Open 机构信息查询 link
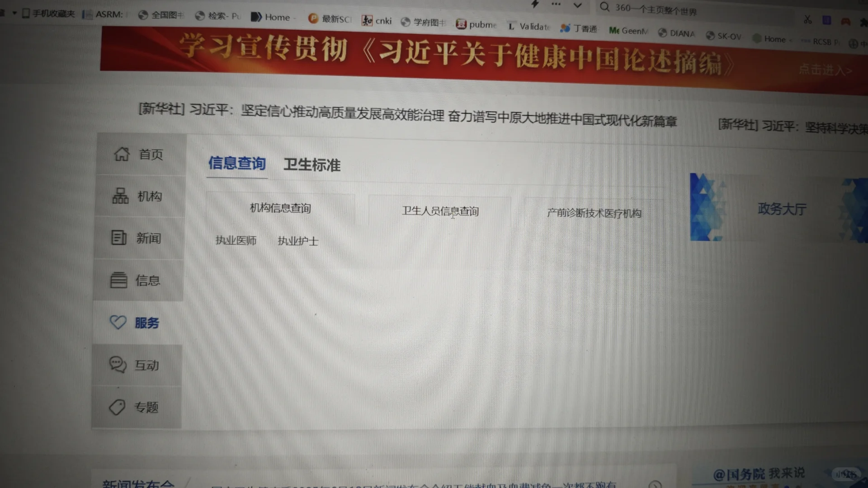Image resolution: width=868 pixels, height=488 pixels. pos(280,208)
